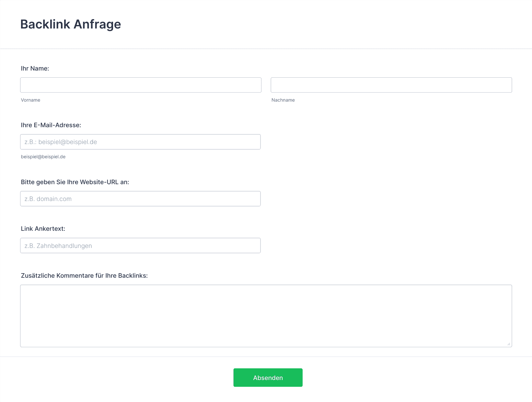532x402 pixels.
Task: Click 'Zusätzliche Kommentare für Ihre Backlinks:' label
Action: pos(84,276)
